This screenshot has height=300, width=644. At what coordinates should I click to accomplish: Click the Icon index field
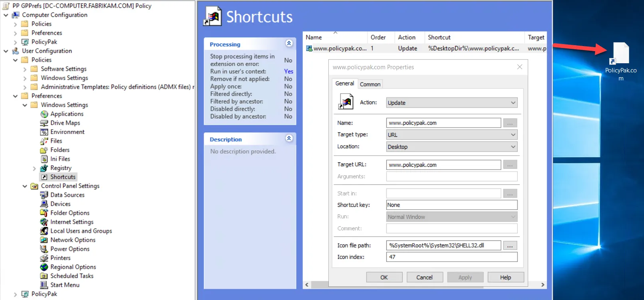(452, 257)
